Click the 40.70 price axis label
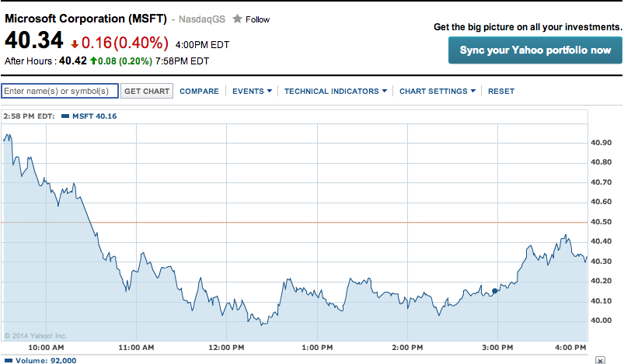The height and width of the screenshot is (364, 624). 601,182
